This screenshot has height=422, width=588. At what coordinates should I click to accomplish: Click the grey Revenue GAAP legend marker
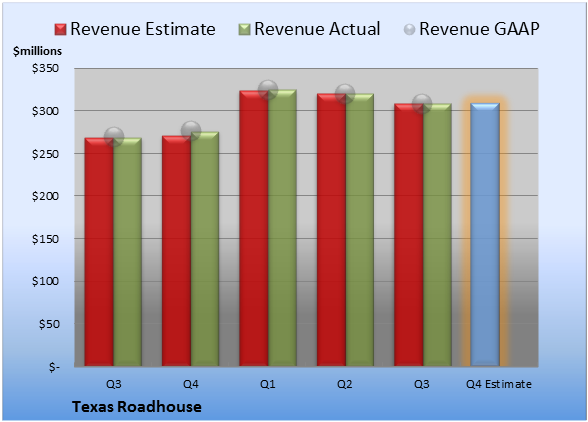(x=410, y=30)
